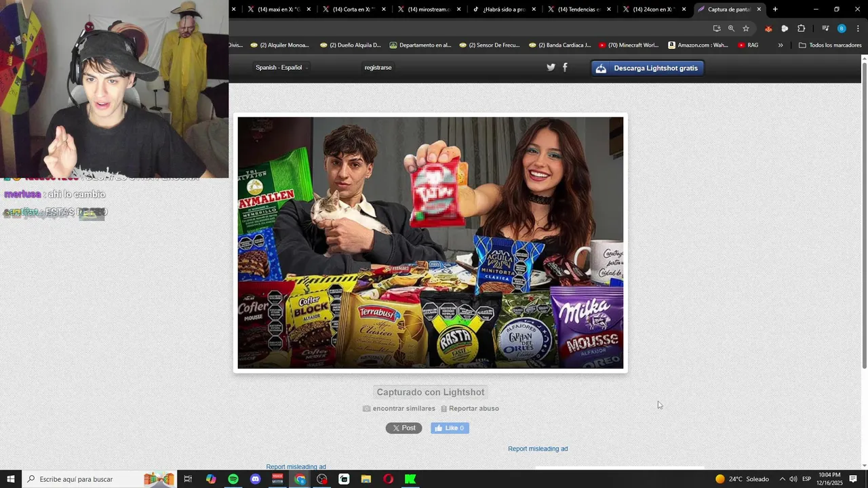The image size is (868, 488).
Task: Click the install-app icon in the address bar
Action: [x=717, y=28]
